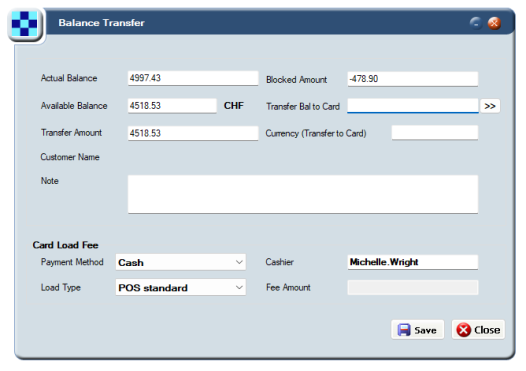Save the balance transfer

pyautogui.click(x=418, y=330)
